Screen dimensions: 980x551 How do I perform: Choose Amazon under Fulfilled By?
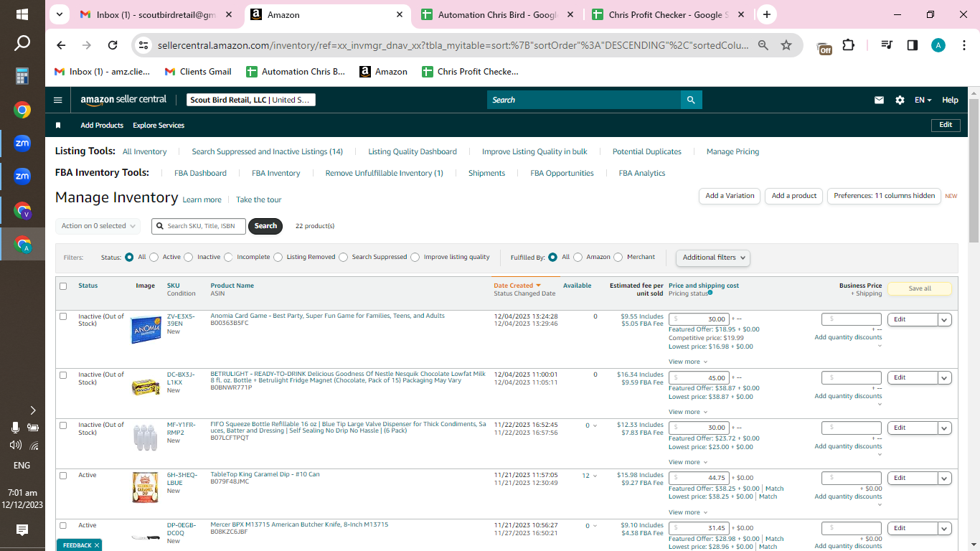pos(578,257)
